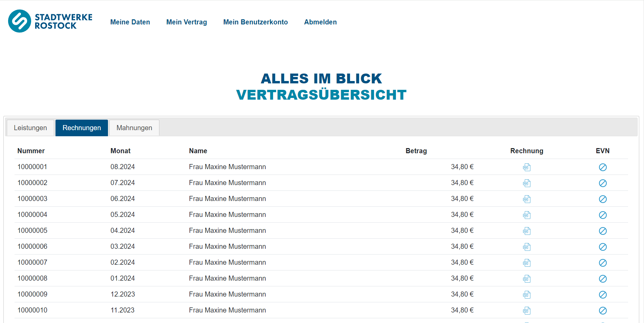Screen dimensions: 644x323
Task: Log out via Abmelden
Action: click(320, 22)
